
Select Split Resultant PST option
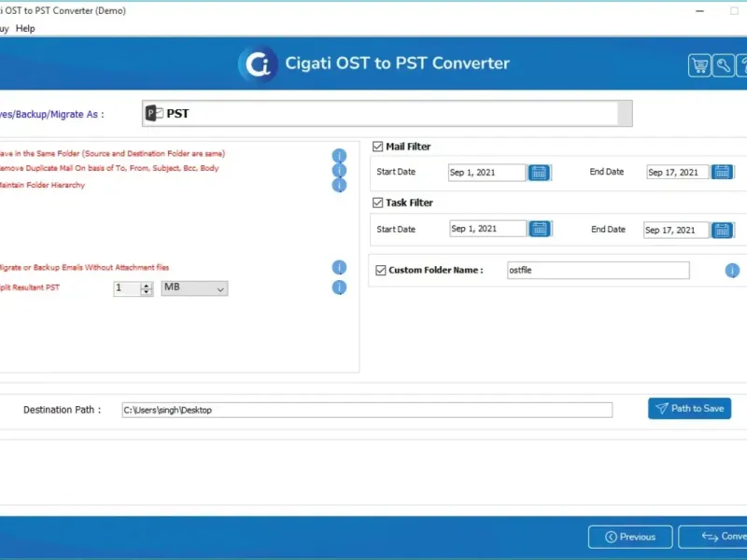[30, 287]
